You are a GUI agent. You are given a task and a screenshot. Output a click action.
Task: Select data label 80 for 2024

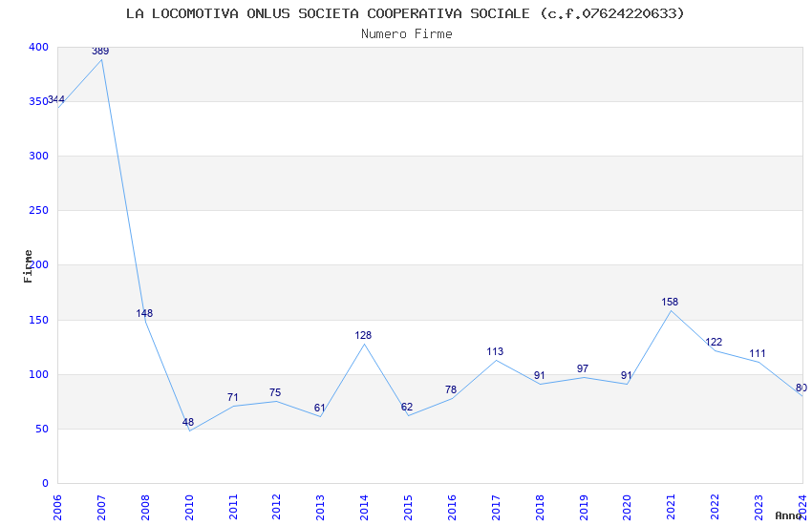click(x=801, y=388)
